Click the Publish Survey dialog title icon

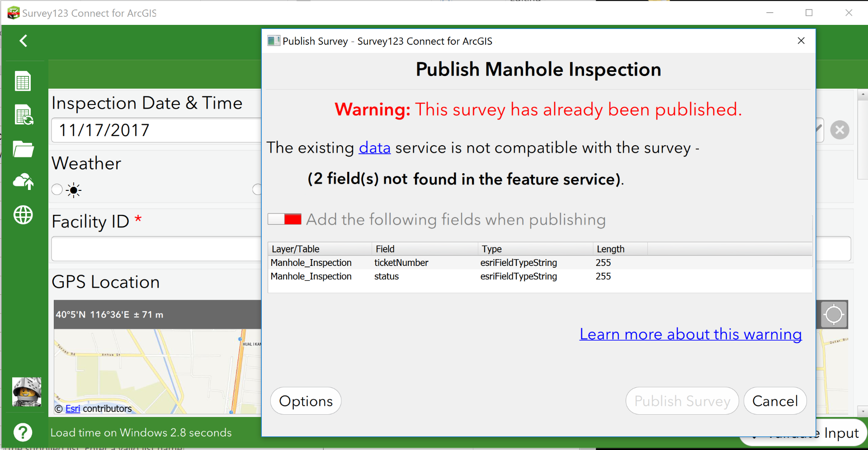point(274,41)
